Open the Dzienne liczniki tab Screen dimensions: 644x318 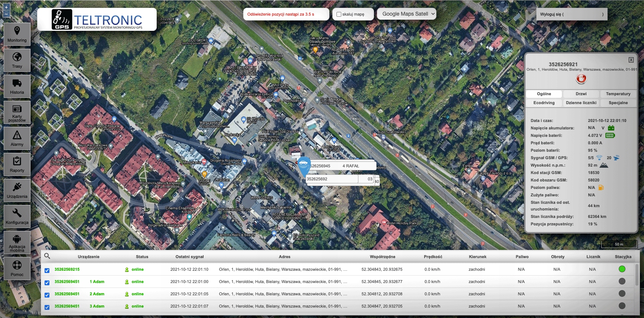click(581, 103)
